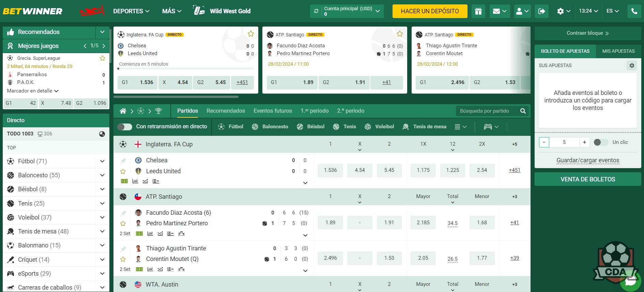The height and width of the screenshot is (292, 644).
Task: Open the messages envelope menu
Action: (500, 11)
